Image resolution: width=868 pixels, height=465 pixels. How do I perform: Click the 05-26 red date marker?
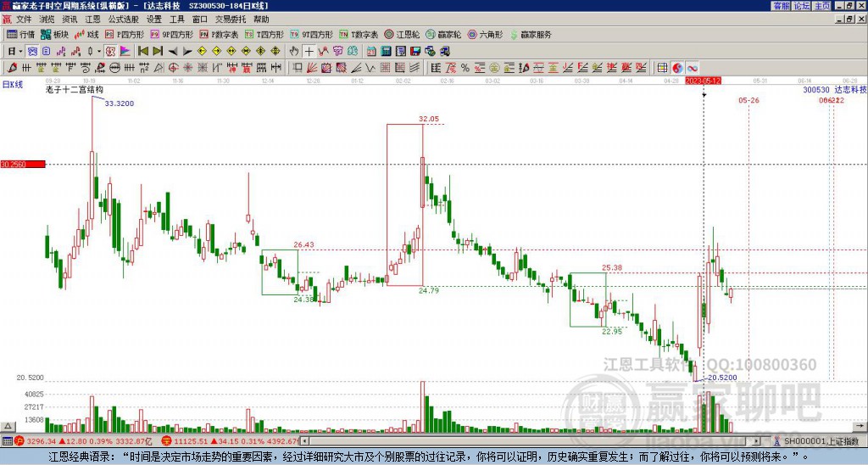748,100
